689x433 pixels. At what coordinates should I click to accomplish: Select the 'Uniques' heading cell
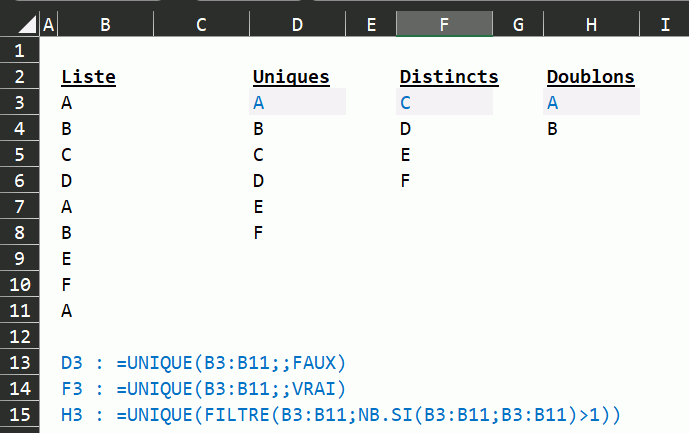(x=291, y=76)
